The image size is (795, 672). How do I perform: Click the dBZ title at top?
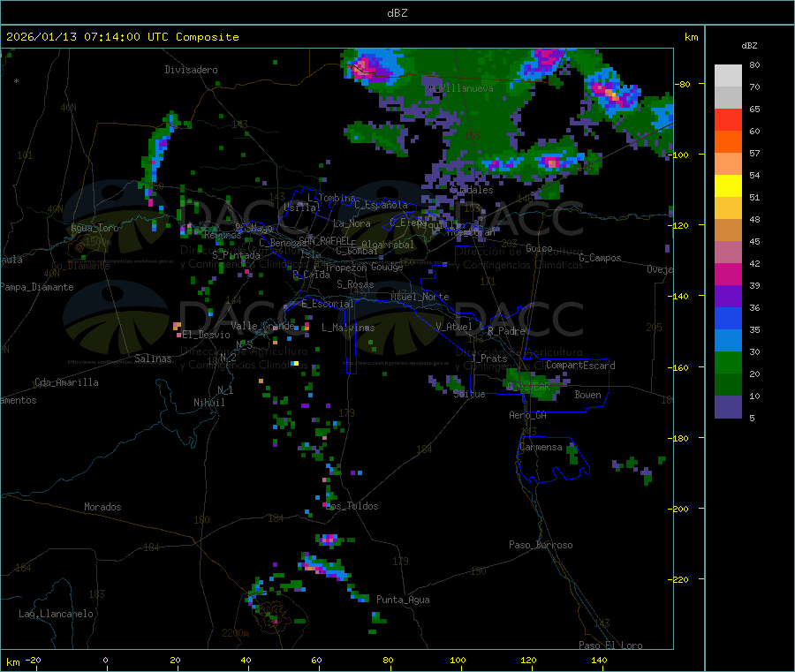point(397,13)
